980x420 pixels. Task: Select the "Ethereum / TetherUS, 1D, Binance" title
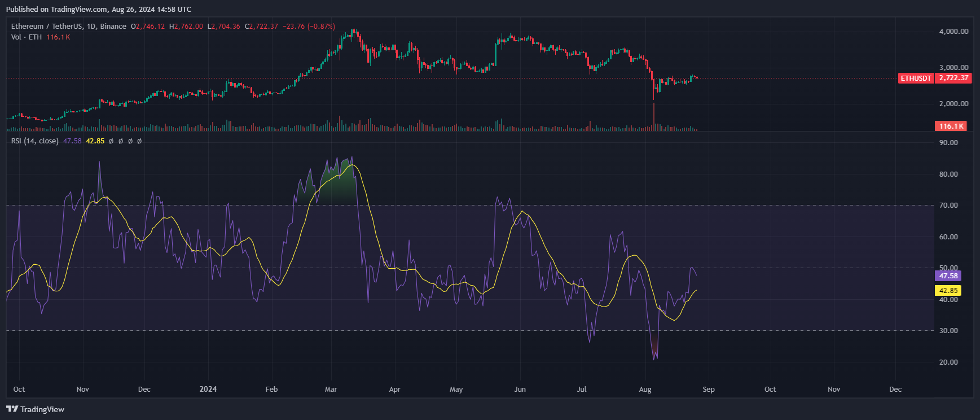[69, 27]
